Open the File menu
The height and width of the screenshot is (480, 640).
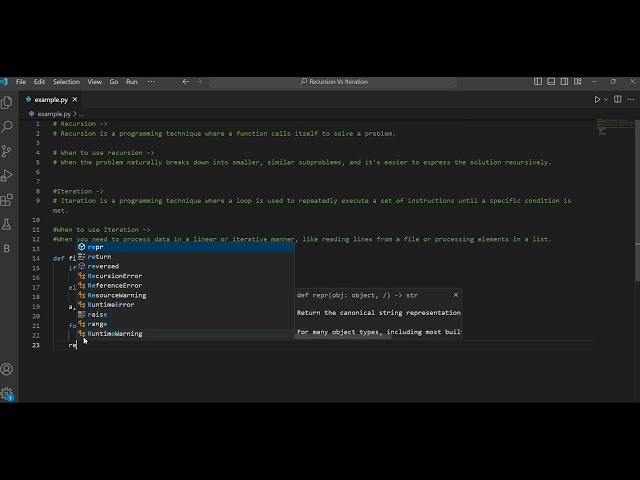pos(21,82)
